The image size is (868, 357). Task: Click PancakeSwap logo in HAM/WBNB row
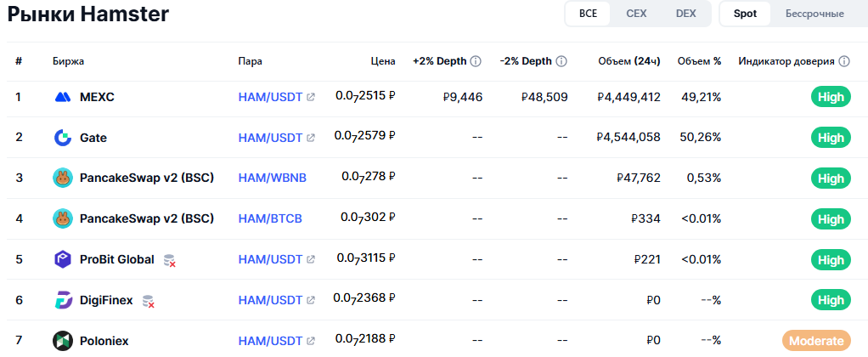63,178
